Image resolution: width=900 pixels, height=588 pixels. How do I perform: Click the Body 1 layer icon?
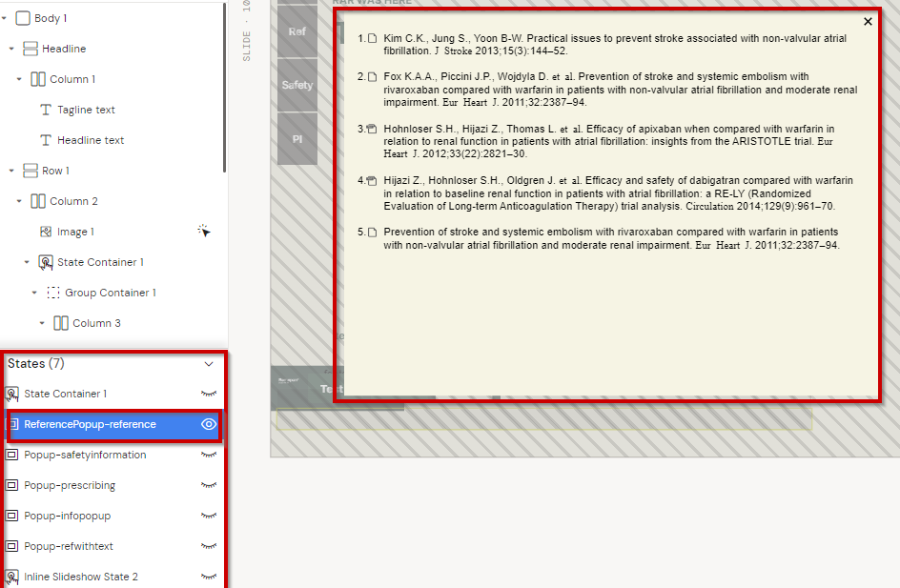click(x=23, y=18)
